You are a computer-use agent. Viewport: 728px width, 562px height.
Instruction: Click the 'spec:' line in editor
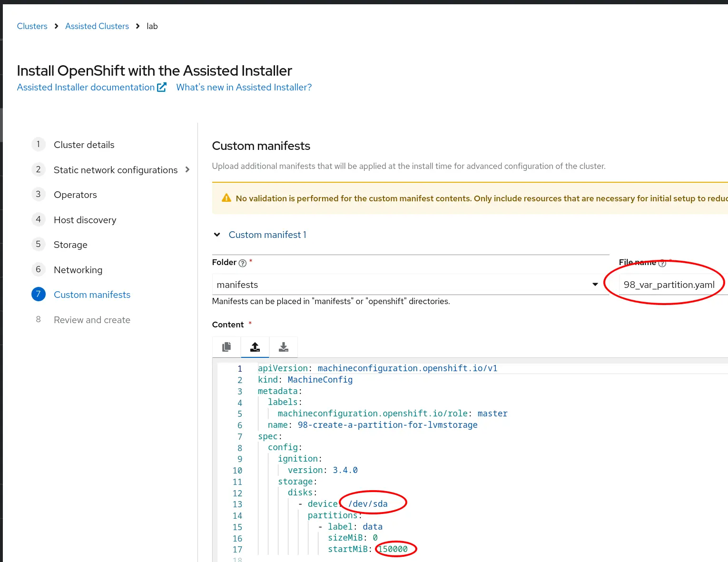270,436
